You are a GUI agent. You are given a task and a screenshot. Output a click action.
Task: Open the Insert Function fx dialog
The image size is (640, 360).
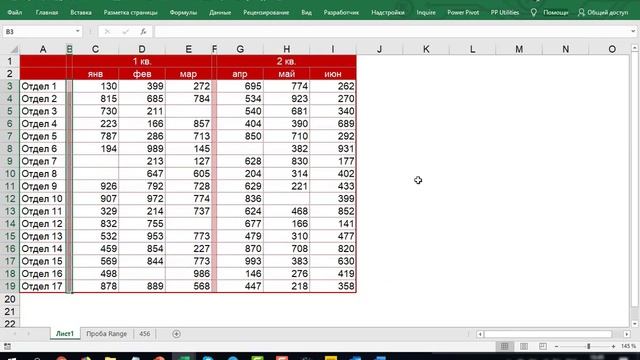[x=143, y=31]
